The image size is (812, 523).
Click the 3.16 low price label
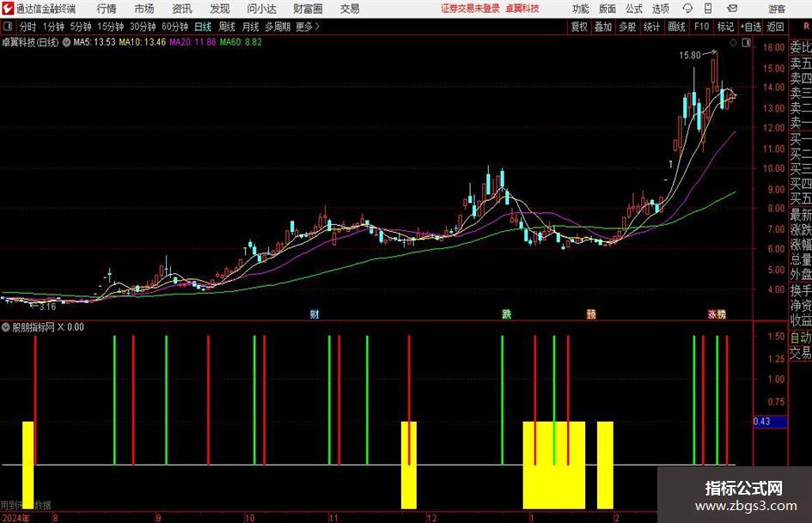click(x=47, y=307)
